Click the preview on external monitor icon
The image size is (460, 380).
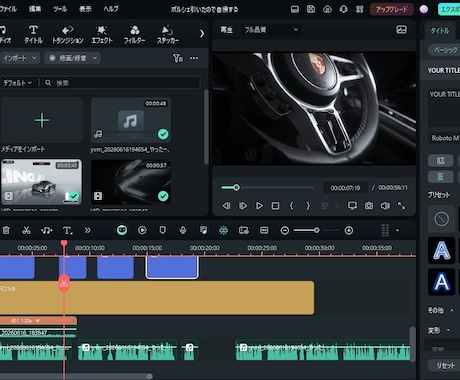(x=352, y=206)
